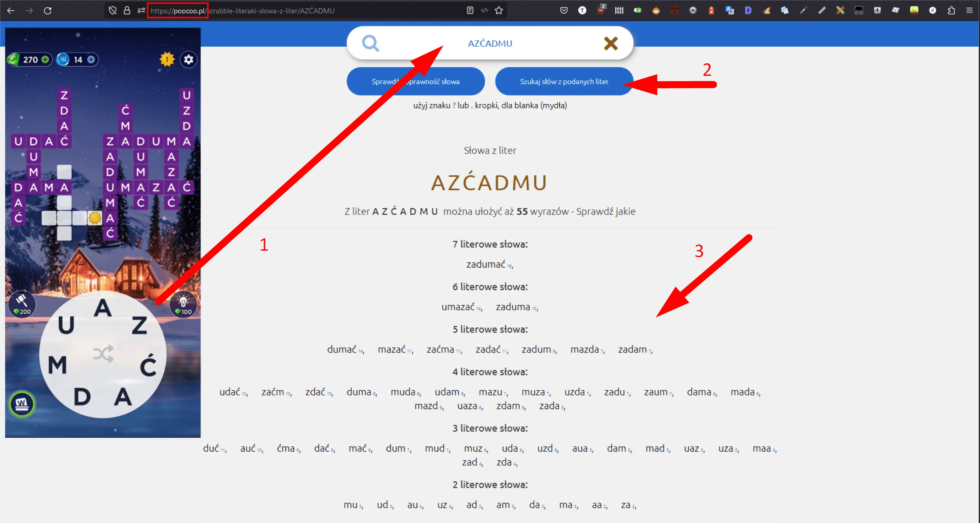Screen dimensions: 980x523
Task: Open the word 'umazać' link
Action: 458,307
